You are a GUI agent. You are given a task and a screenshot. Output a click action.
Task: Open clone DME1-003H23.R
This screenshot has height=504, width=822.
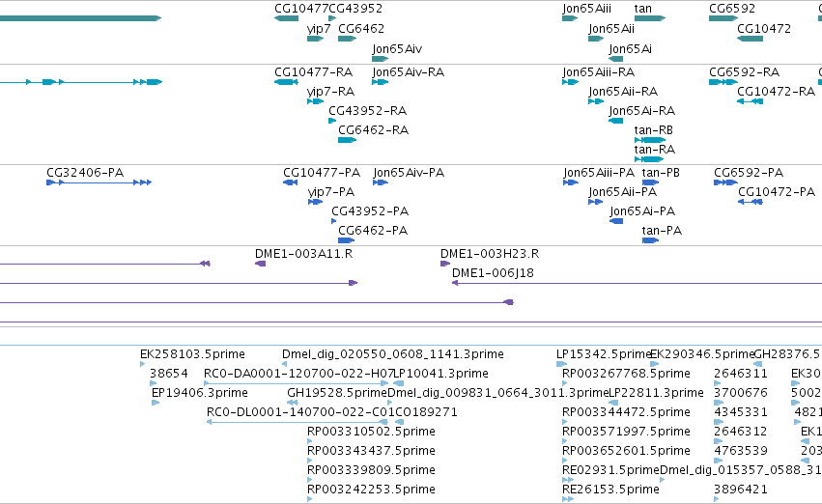coord(490,254)
